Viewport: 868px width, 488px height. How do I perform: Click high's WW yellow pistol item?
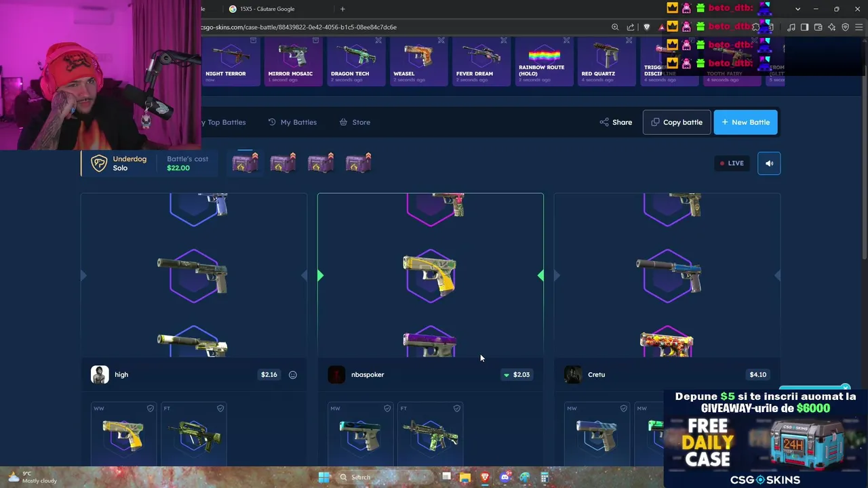123,434
